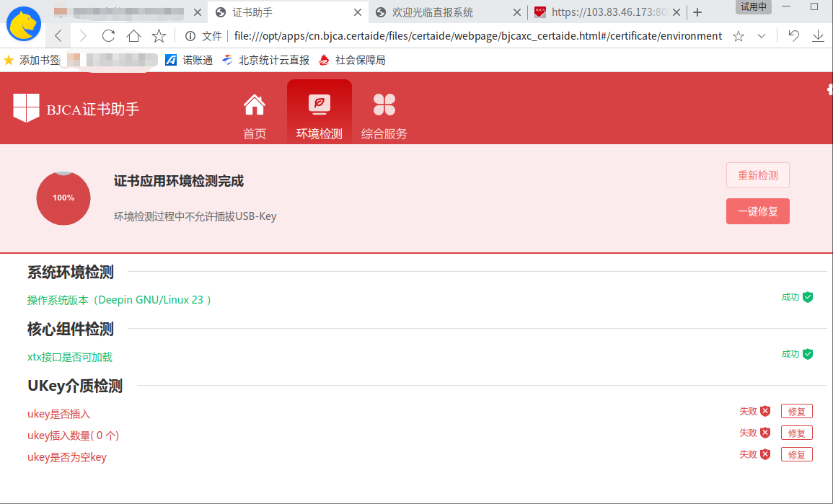Click the browser back arrow
The width and height of the screenshot is (833, 504).
58,35
